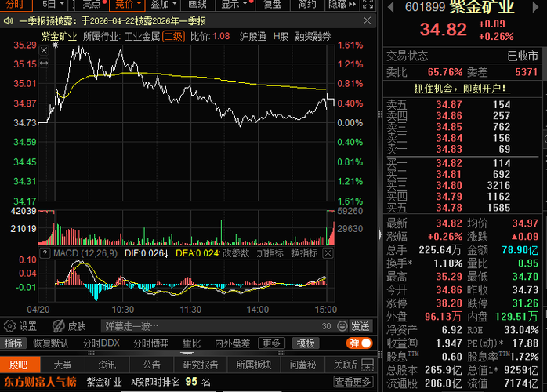Expand the 更多 indicators button

[271, 343]
